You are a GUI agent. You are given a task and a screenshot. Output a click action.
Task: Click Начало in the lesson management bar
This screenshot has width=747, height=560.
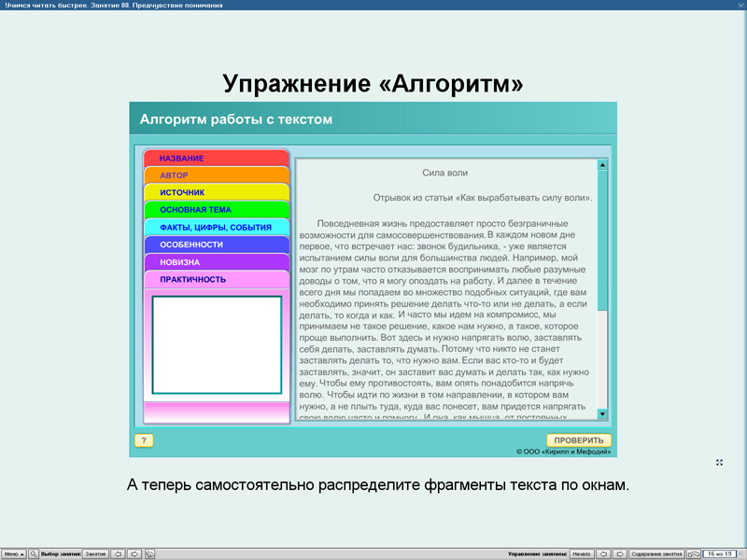tap(583, 553)
